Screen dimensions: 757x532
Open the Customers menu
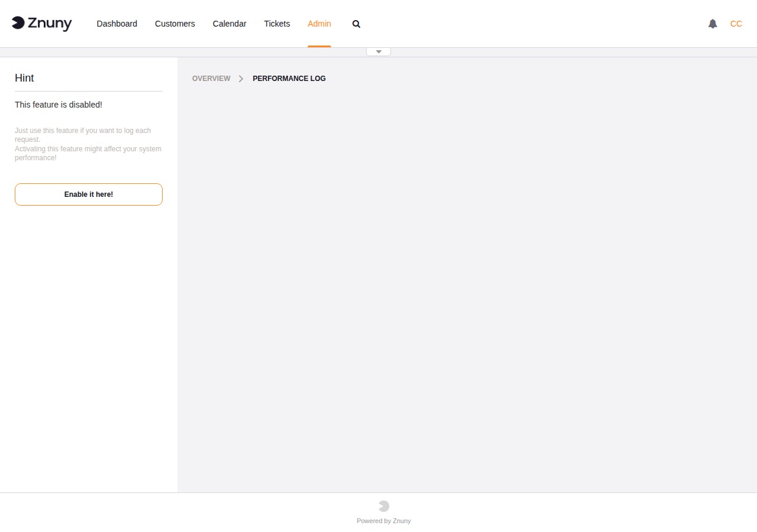pyautogui.click(x=175, y=24)
